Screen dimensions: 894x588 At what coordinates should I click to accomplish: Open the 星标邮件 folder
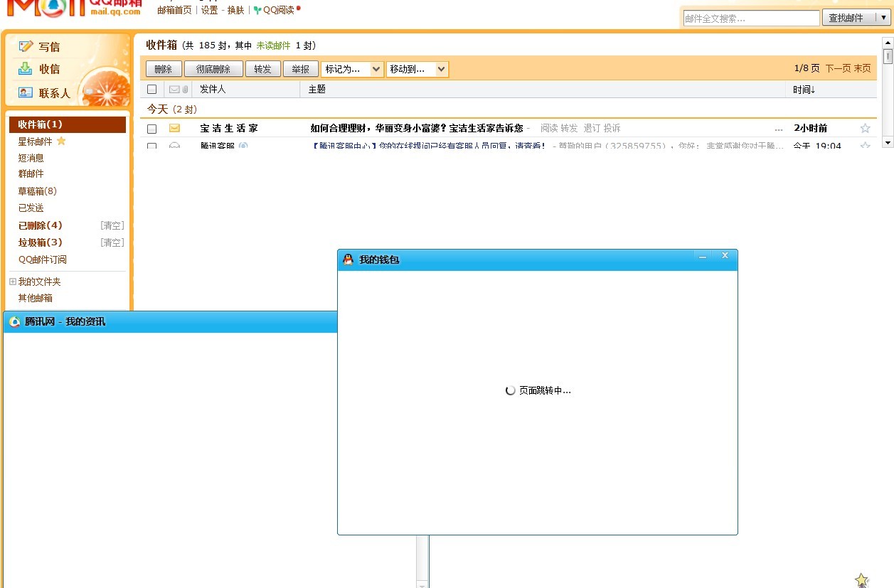click(35, 141)
